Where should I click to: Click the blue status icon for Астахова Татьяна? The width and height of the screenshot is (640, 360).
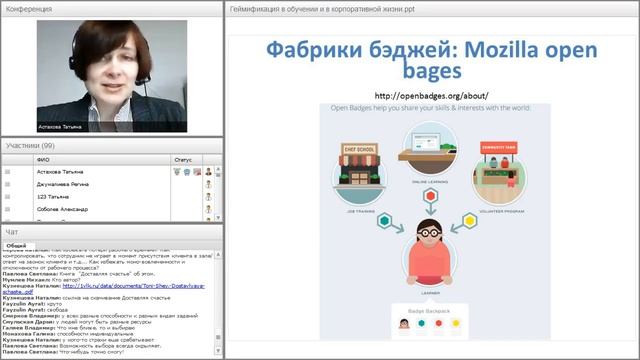click(x=187, y=172)
